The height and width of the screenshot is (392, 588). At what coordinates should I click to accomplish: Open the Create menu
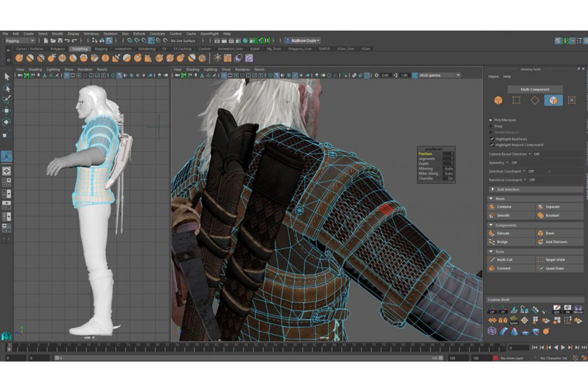click(x=29, y=34)
